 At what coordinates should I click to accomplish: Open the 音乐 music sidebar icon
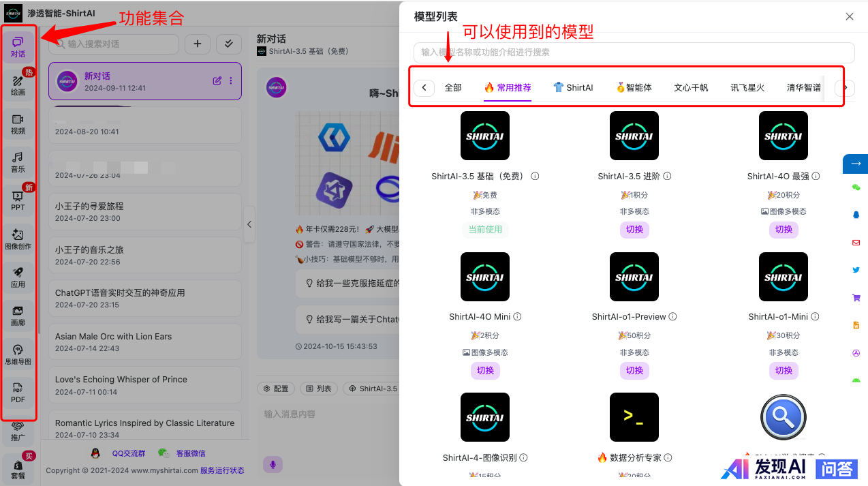pyautogui.click(x=18, y=162)
